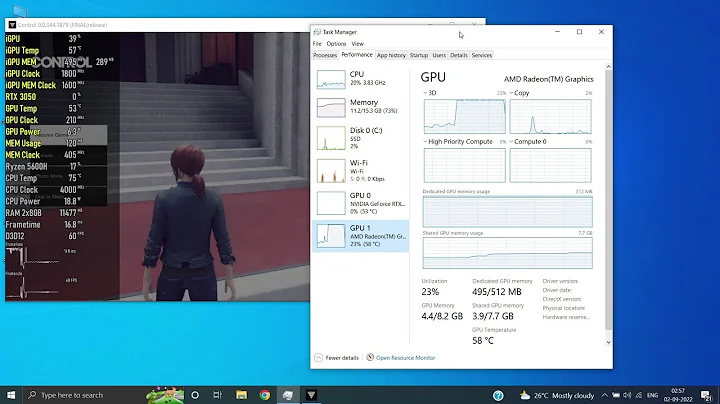Open the Windows Start menu
The image size is (720, 404).
click(x=11, y=395)
